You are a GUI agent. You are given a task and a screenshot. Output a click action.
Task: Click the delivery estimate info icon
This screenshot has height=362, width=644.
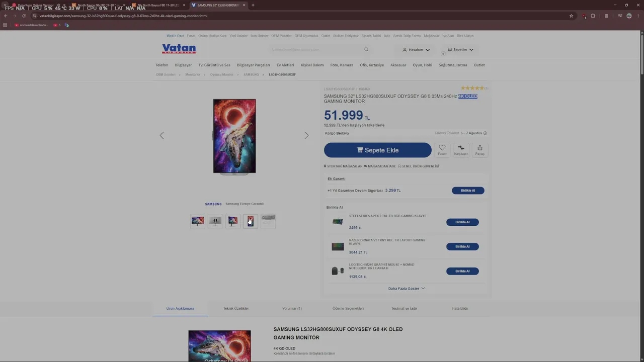tap(485, 133)
